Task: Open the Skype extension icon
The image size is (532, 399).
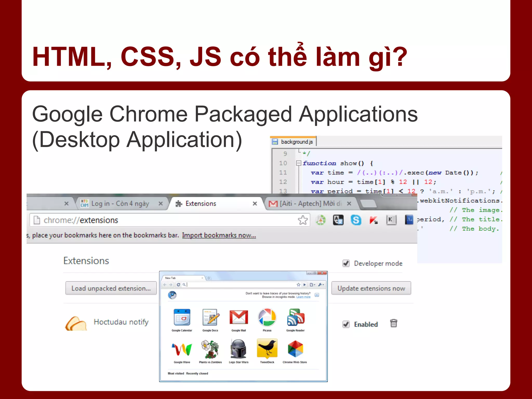Action: pyautogui.click(x=356, y=220)
